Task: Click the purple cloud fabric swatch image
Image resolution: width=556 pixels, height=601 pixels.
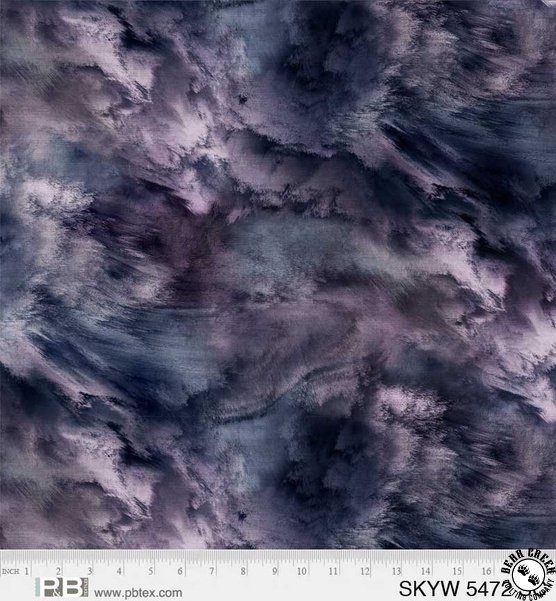Action: coord(278,274)
